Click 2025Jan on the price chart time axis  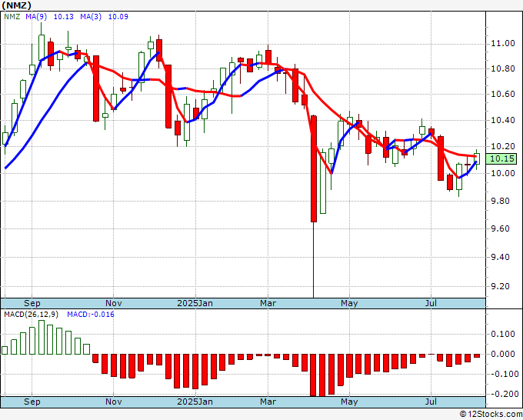click(x=195, y=303)
